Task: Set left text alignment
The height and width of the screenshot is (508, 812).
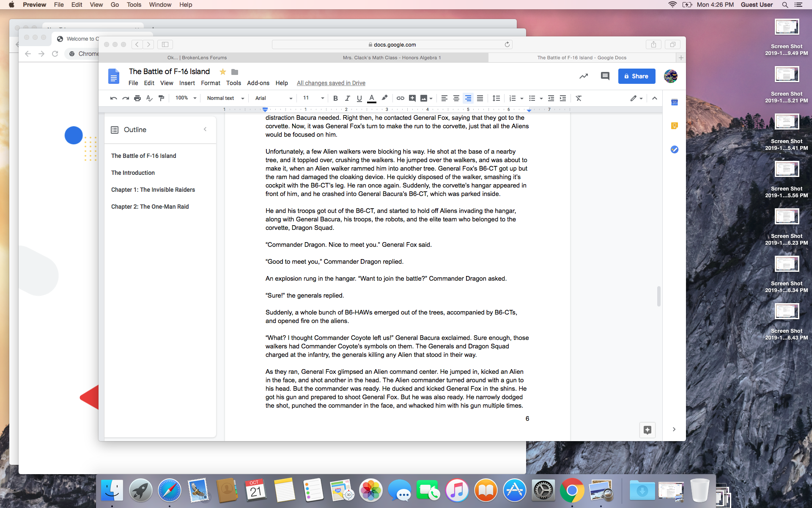Action: (x=444, y=98)
